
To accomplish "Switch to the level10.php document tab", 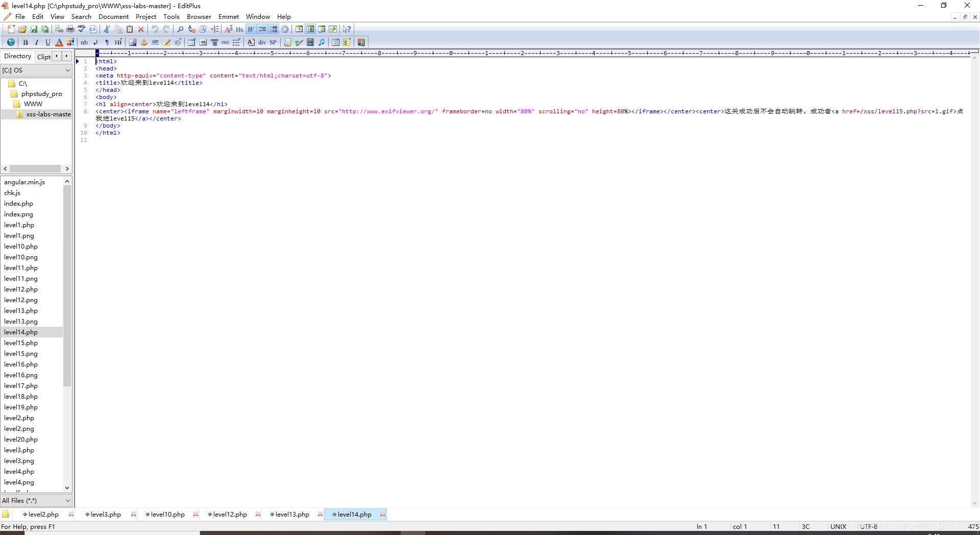I will tap(167, 515).
